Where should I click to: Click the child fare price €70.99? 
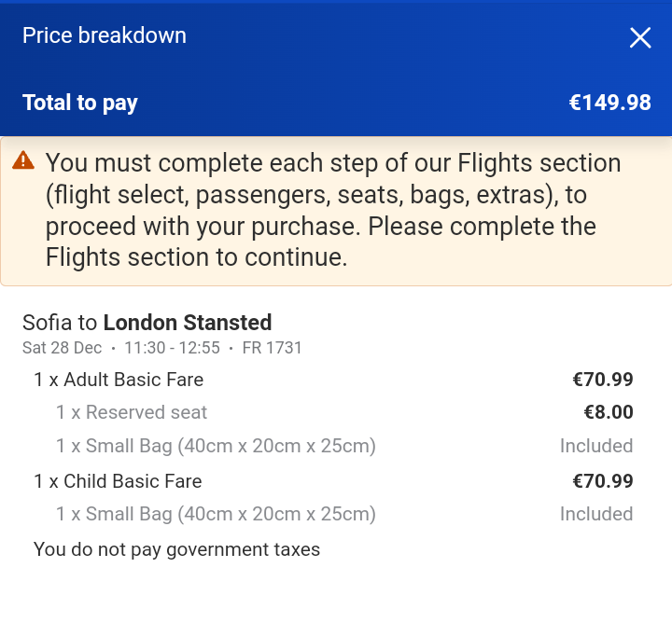click(602, 481)
